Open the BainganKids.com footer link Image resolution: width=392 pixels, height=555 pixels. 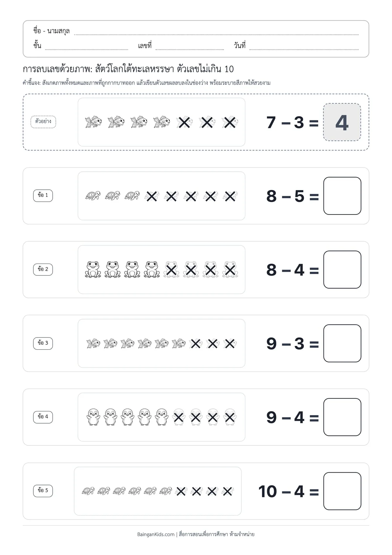click(x=156, y=534)
